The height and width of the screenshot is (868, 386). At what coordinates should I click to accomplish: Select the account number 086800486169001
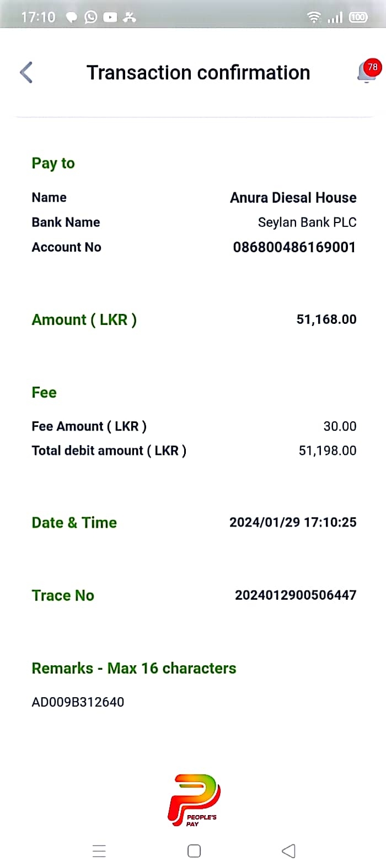pos(294,247)
